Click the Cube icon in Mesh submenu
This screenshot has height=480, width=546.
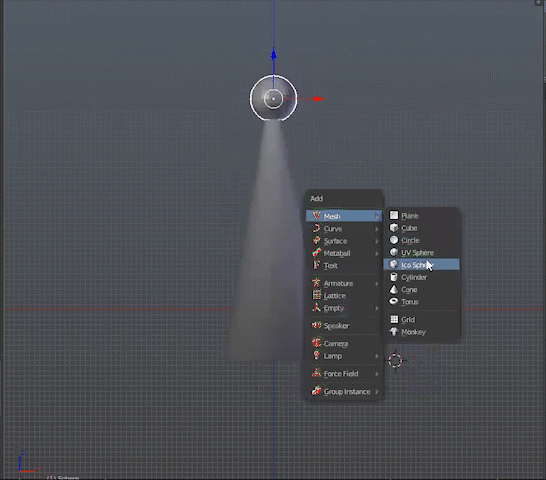[x=394, y=227]
